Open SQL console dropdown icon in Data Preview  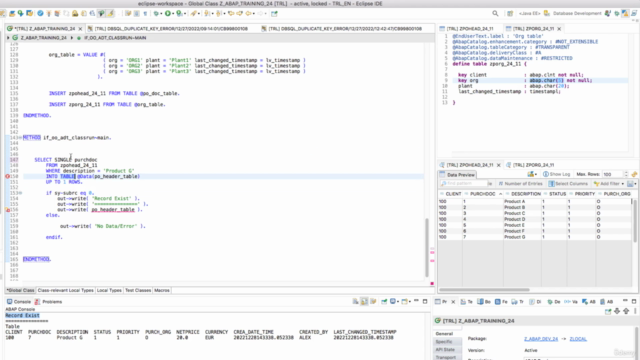(533, 174)
